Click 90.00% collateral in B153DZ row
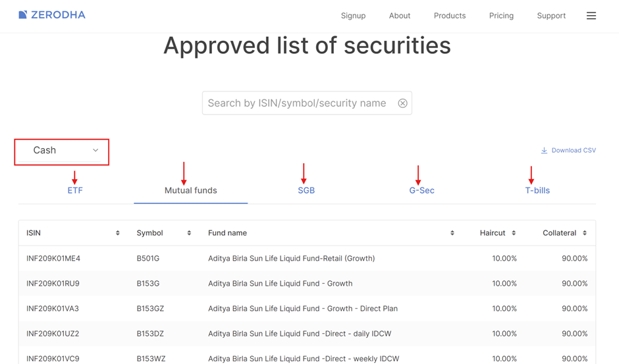 coord(575,334)
